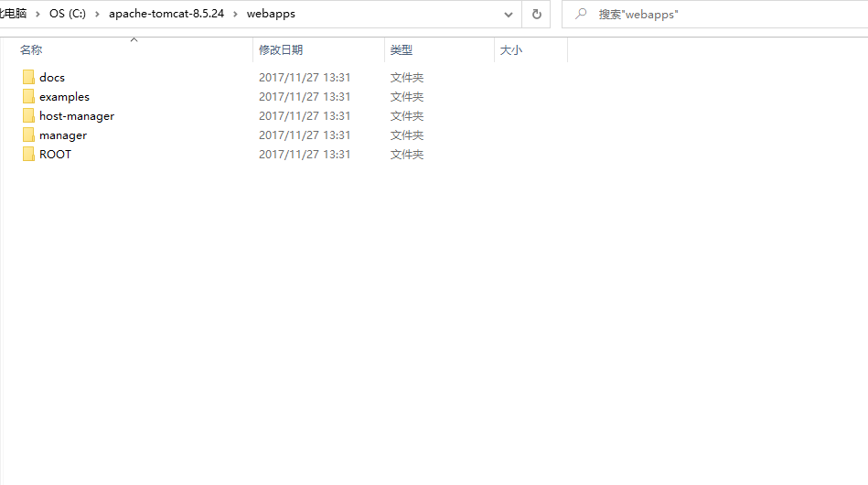
Task: Select the ROOT folder name
Action: click(x=56, y=155)
